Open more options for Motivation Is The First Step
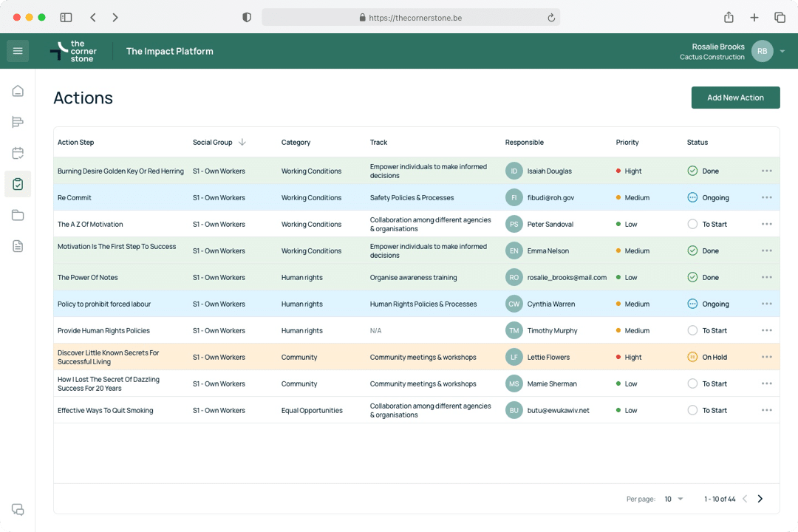This screenshot has width=798, height=532. tap(767, 250)
